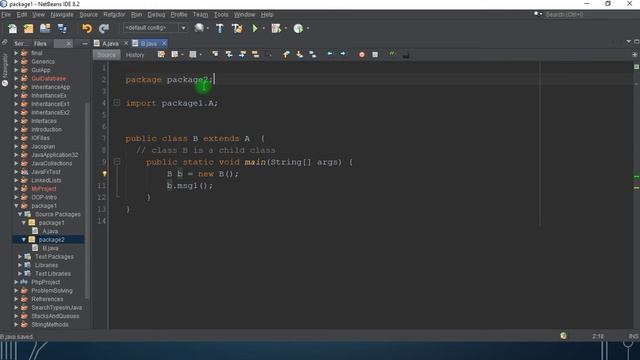Collapse the Source Packages node
The width and height of the screenshot is (640, 360).
tap(20, 214)
